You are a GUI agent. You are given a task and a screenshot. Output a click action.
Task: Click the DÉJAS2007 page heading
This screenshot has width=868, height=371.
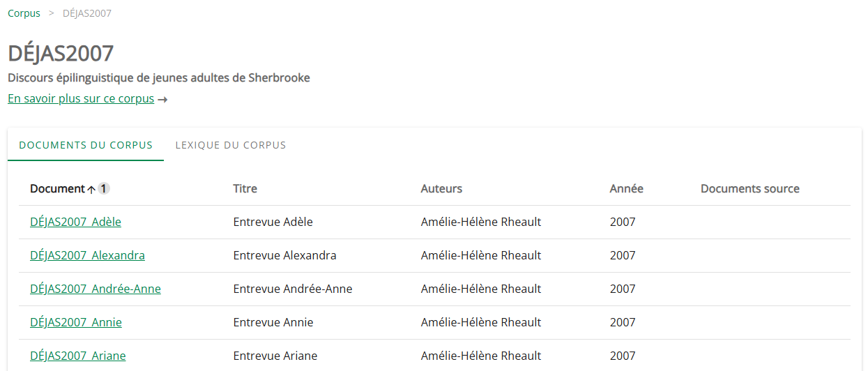(x=61, y=53)
